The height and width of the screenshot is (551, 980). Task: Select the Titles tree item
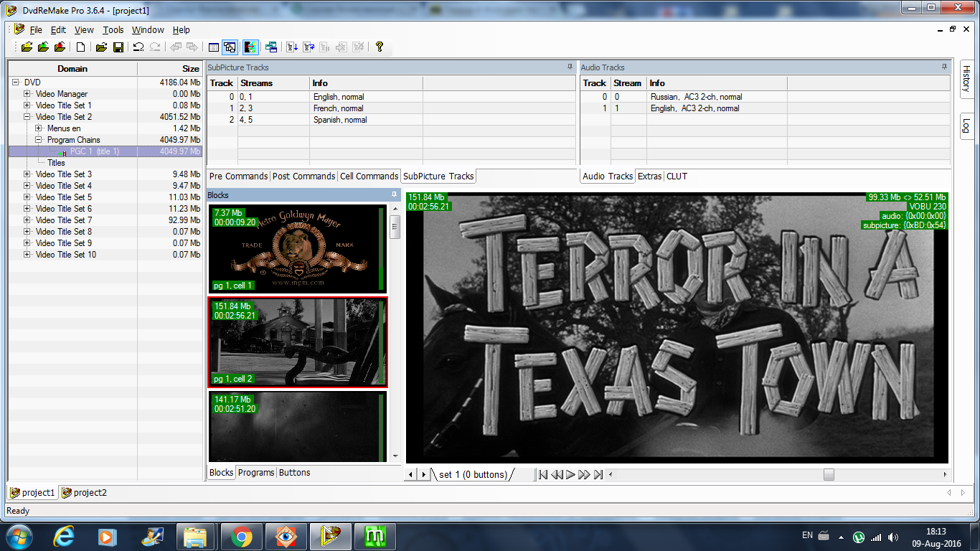56,163
